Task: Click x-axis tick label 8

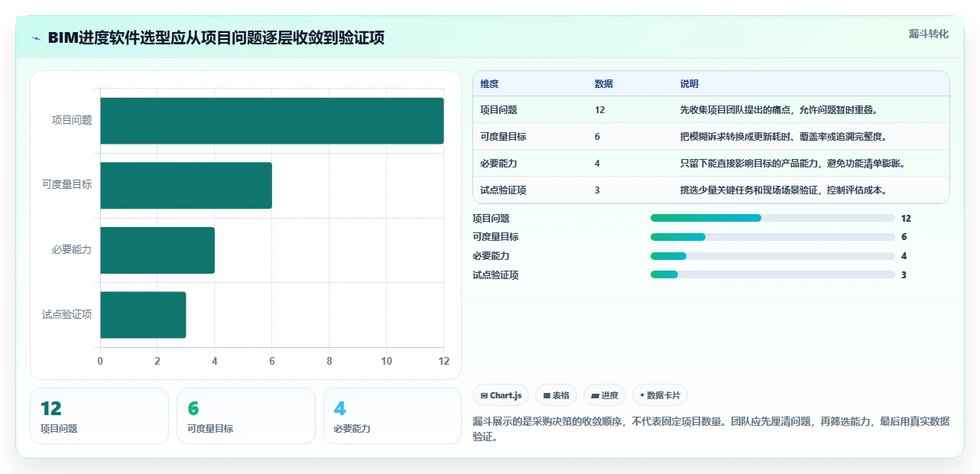Action: [x=329, y=361]
